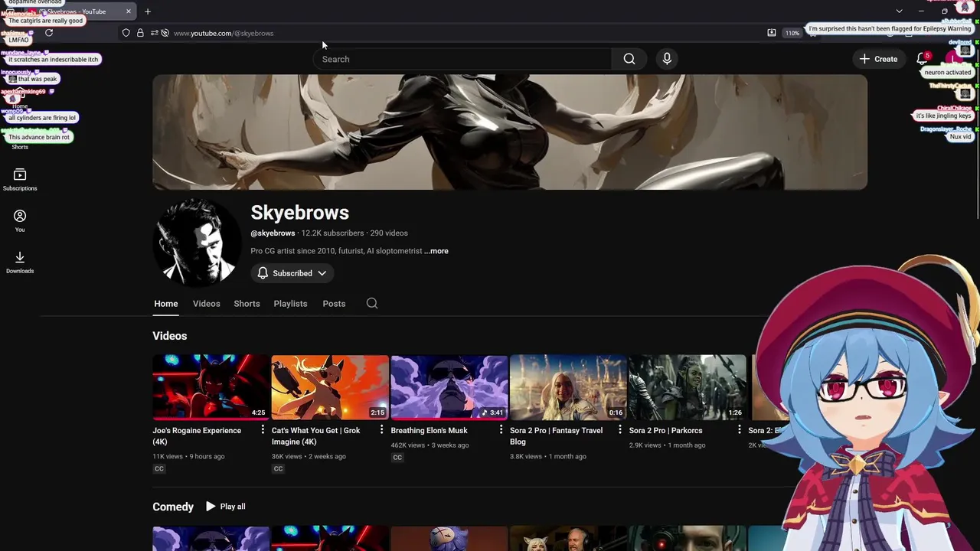Expand channel description with ...more
Viewport: 980px width, 551px height.
(x=436, y=251)
